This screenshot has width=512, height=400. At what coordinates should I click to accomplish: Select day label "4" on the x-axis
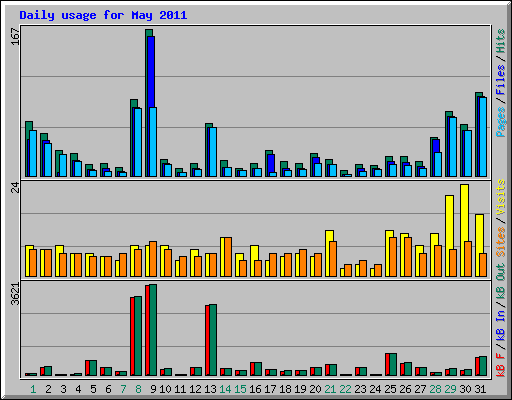click(78, 389)
